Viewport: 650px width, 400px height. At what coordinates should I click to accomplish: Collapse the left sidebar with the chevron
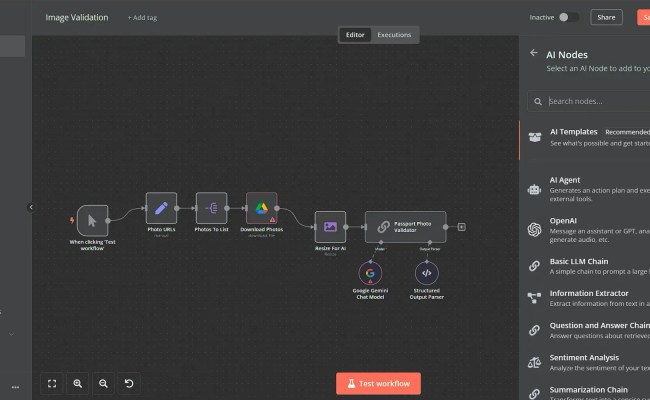31,207
